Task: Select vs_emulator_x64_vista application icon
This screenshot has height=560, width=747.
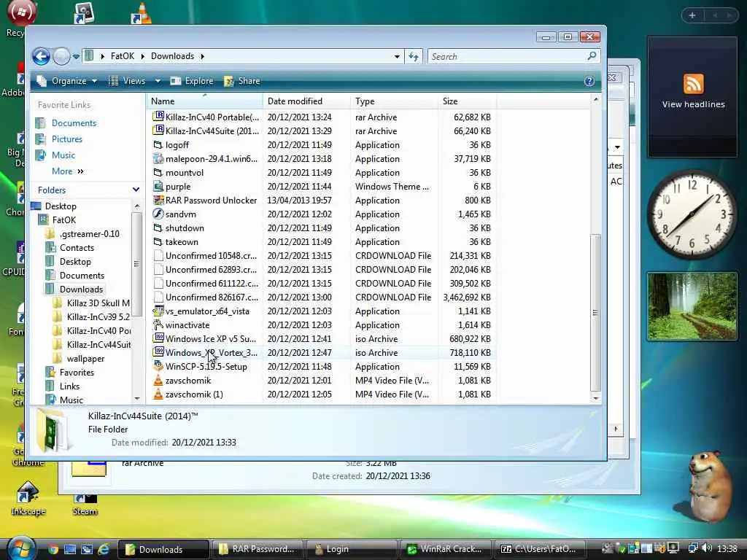Action: pos(158,311)
